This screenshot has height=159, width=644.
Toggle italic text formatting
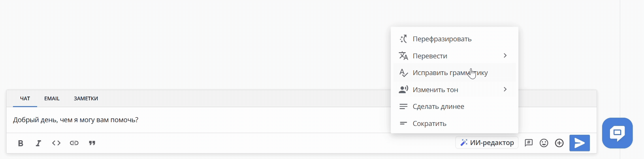(x=38, y=143)
